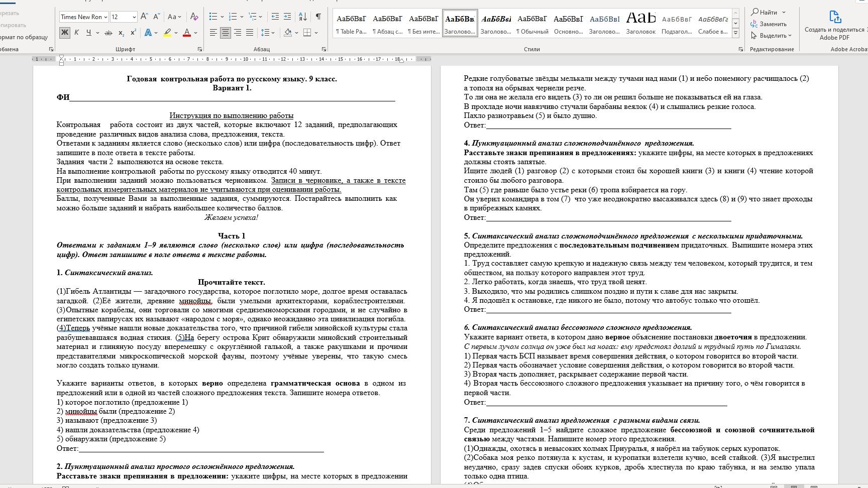
Task: Expand the Styles gallery more arrow
Action: (735, 33)
